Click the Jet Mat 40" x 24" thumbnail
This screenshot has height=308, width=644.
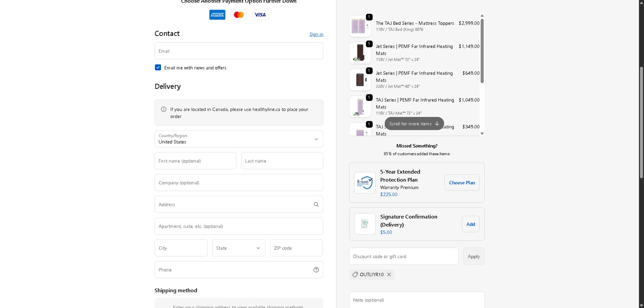point(360,80)
